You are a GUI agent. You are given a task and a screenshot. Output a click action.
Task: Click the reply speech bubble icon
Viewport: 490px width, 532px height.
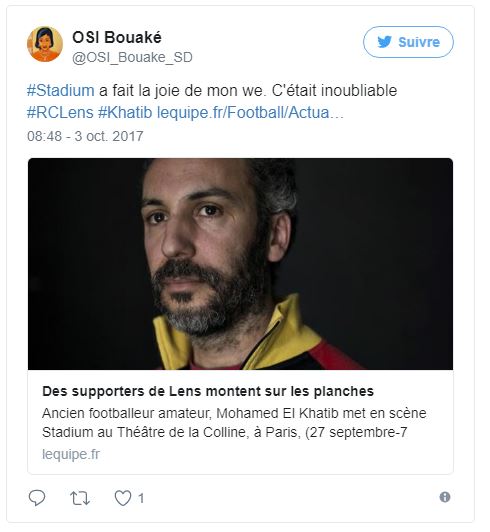point(37,498)
